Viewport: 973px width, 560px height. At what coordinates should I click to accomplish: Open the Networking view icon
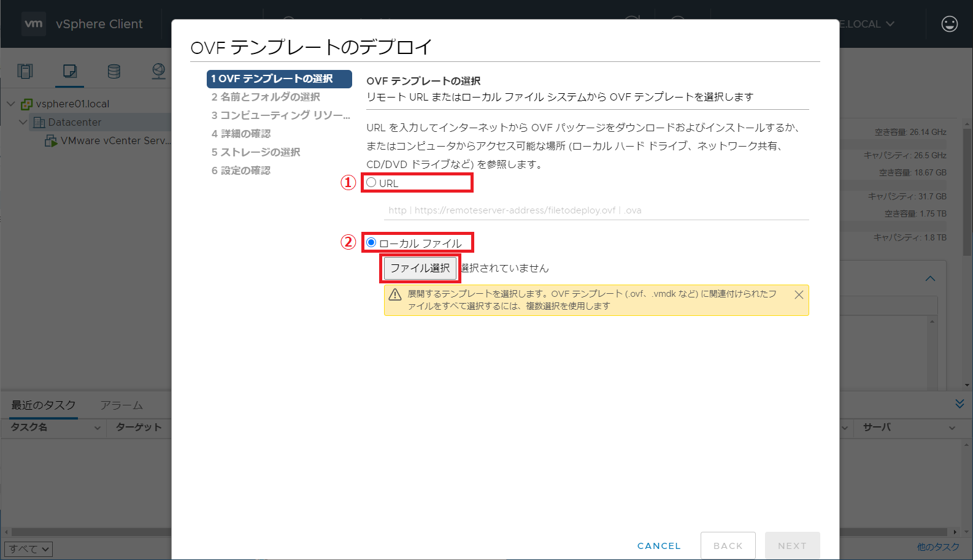point(159,71)
